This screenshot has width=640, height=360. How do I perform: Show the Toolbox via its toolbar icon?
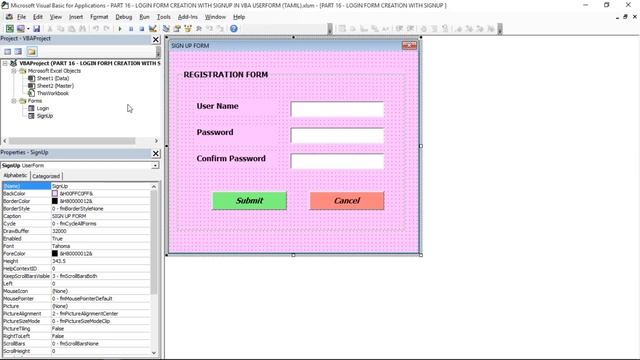click(199, 29)
